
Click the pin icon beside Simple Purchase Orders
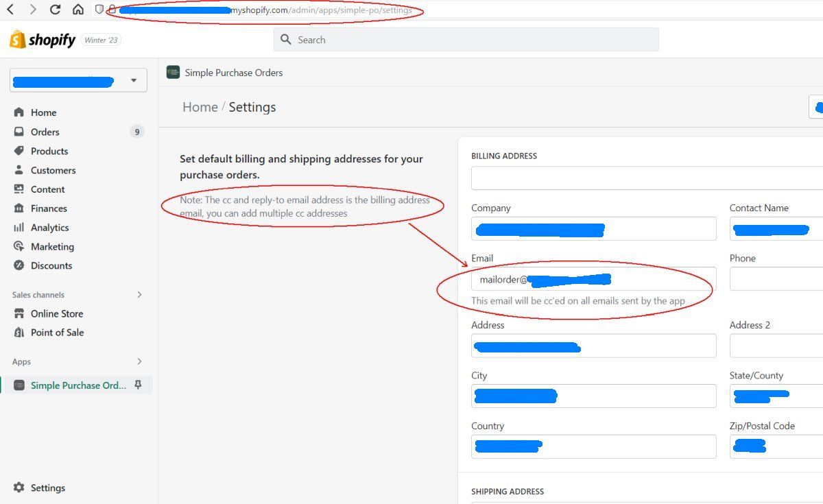[138, 385]
